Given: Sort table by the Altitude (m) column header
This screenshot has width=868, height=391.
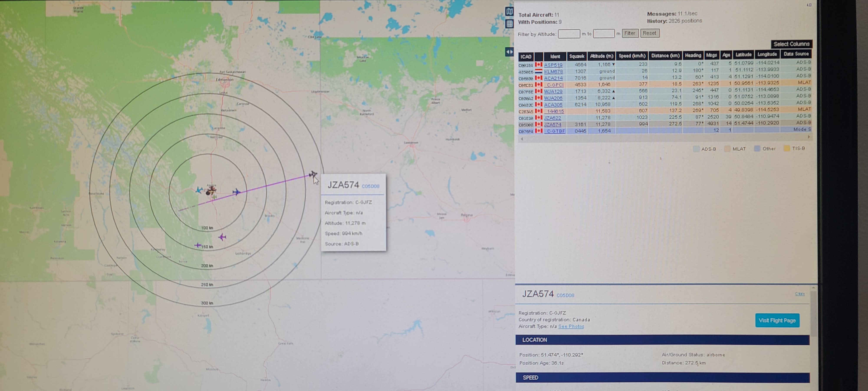Looking at the screenshot, I should tap(602, 56).
